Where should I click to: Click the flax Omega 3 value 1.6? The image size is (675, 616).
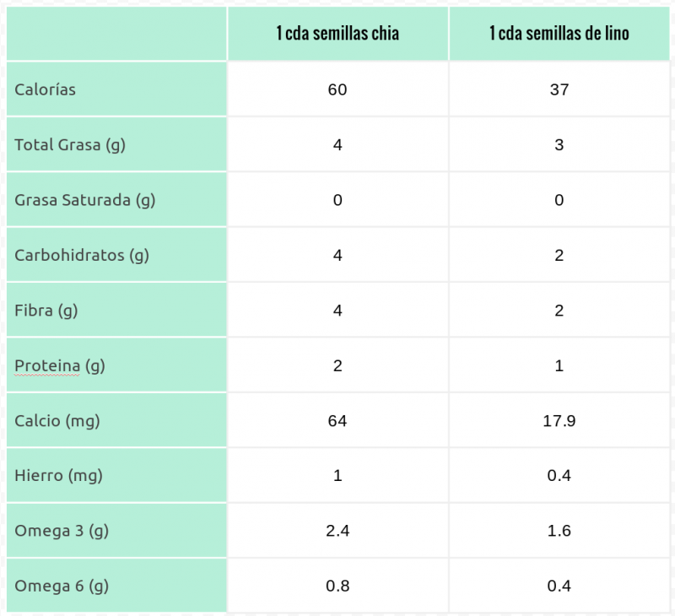(559, 531)
